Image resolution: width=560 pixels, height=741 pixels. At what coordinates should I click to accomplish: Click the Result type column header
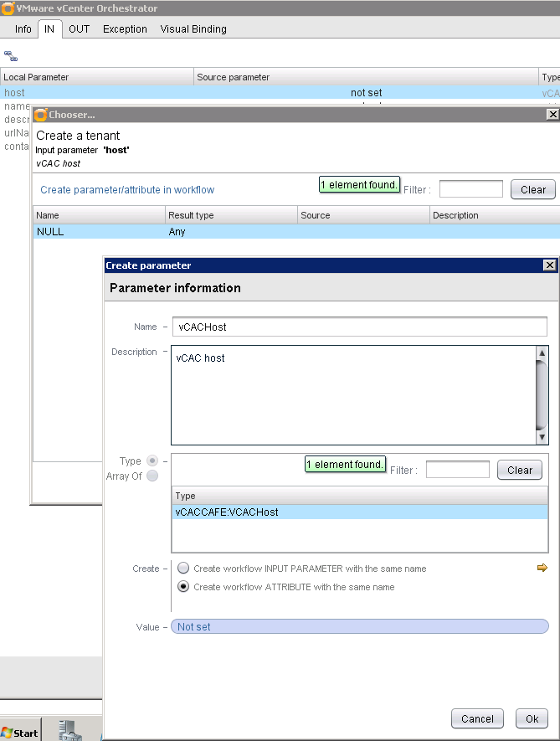point(231,215)
